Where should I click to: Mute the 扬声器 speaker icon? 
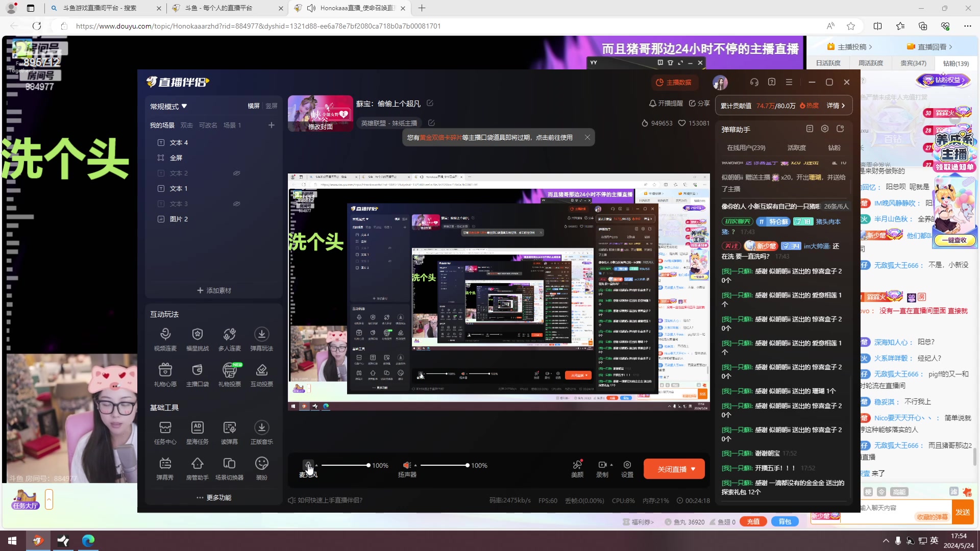point(407,465)
